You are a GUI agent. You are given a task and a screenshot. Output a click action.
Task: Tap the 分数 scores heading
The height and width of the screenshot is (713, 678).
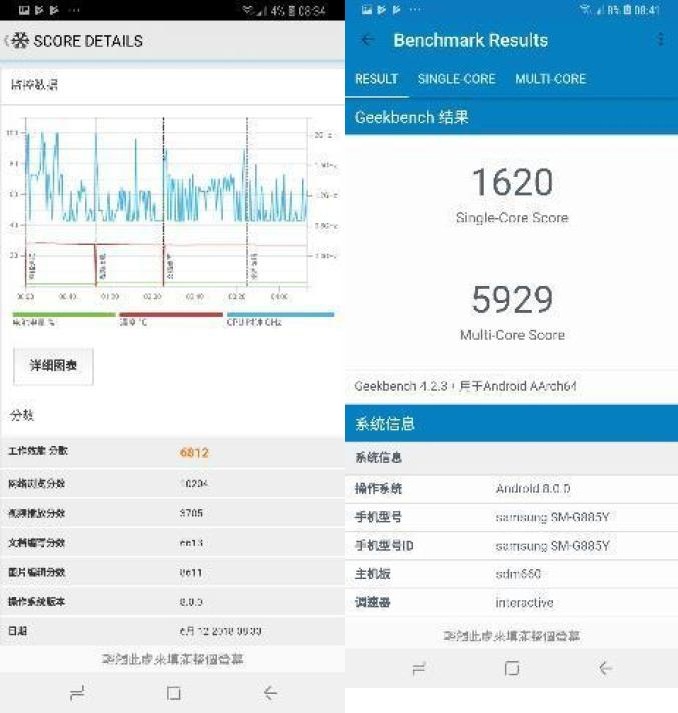(x=21, y=415)
